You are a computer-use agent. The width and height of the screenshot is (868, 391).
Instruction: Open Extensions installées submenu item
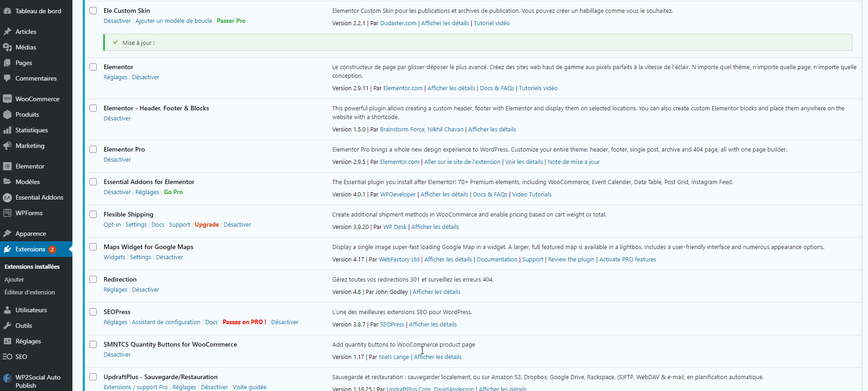(x=32, y=266)
